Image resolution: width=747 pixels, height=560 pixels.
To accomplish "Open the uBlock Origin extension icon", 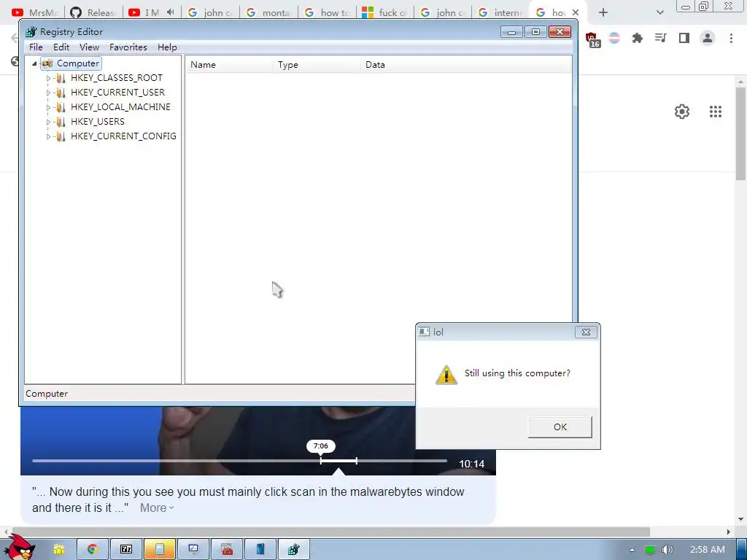I will [592, 39].
